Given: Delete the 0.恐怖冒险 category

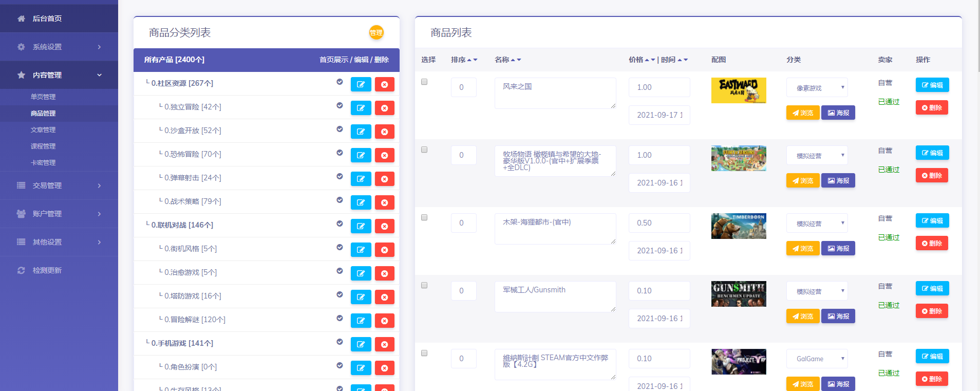Looking at the screenshot, I should (x=384, y=155).
